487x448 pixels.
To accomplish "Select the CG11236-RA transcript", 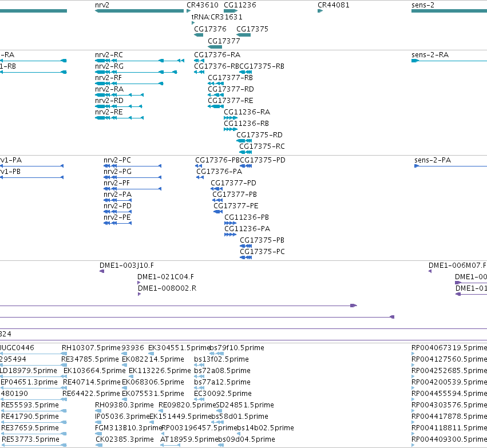I will pyautogui.click(x=231, y=118).
